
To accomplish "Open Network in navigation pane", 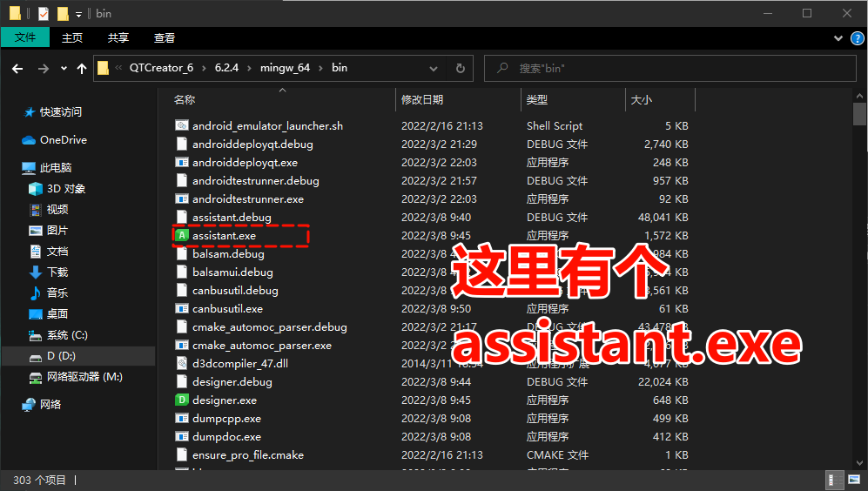I will [x=42, y=404].
